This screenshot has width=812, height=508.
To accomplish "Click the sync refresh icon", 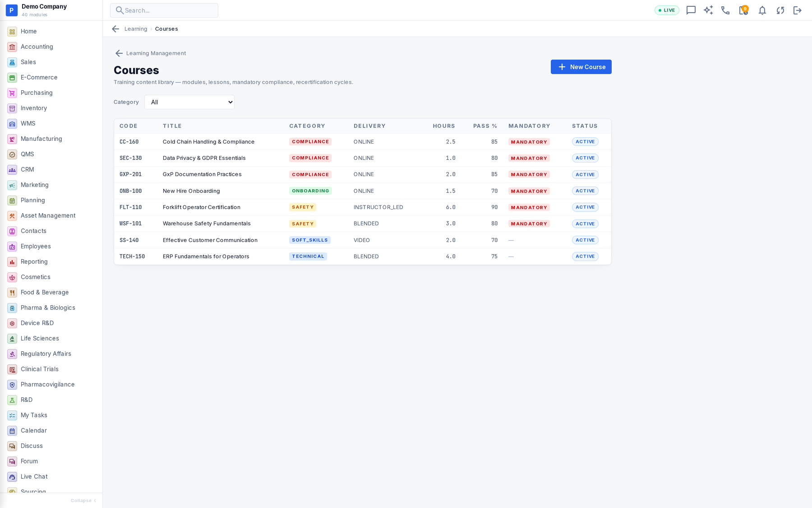I will pos(780,10).
